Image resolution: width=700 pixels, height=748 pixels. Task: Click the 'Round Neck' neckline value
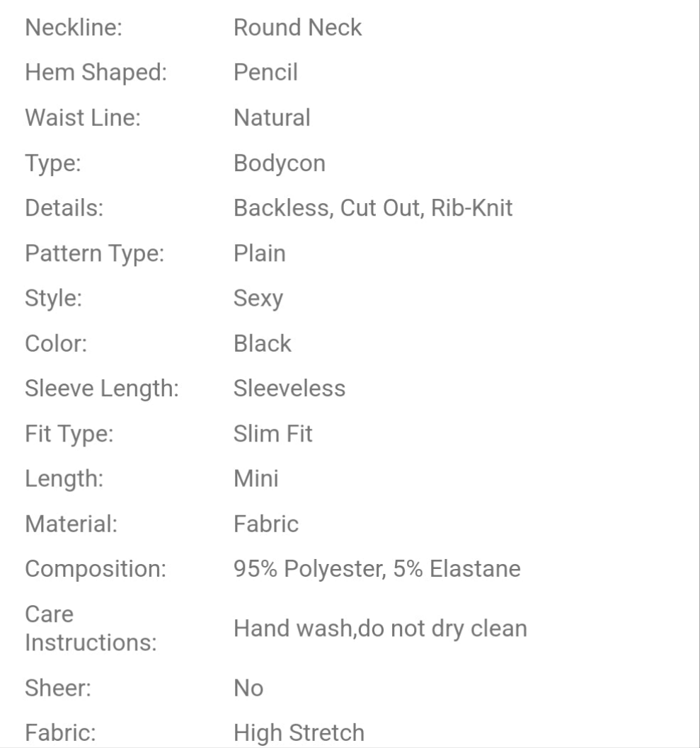point(297,28)
